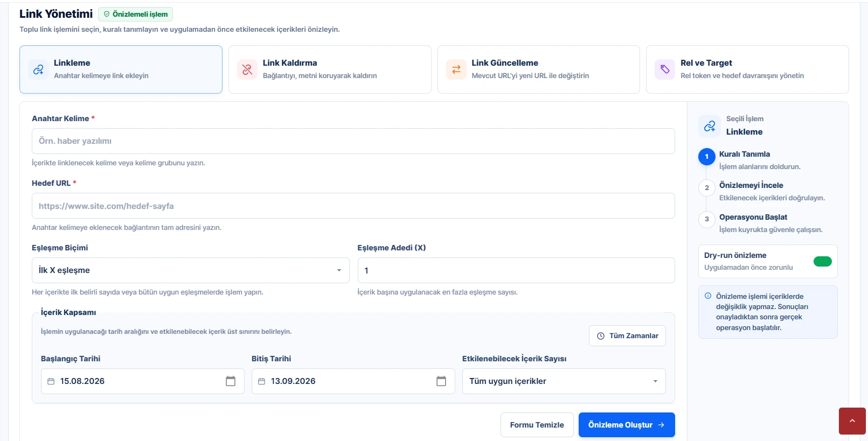
Task: Click the Önizleme Oluştur button
Action: click(627, 425)
